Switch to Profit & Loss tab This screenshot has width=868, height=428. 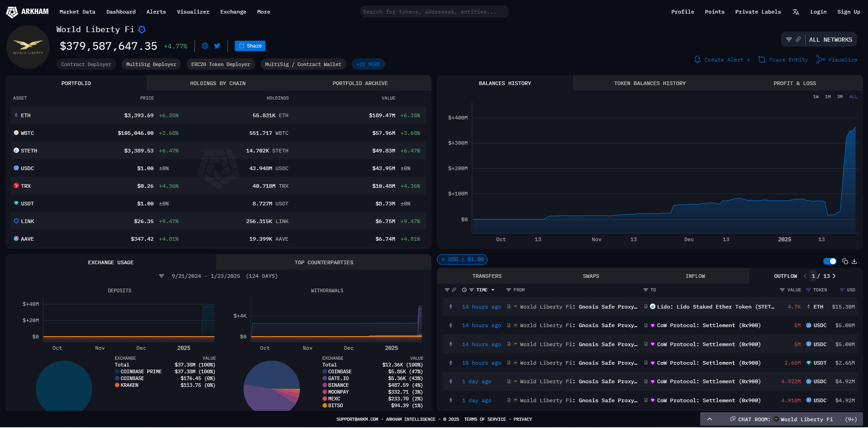(795, 83)
